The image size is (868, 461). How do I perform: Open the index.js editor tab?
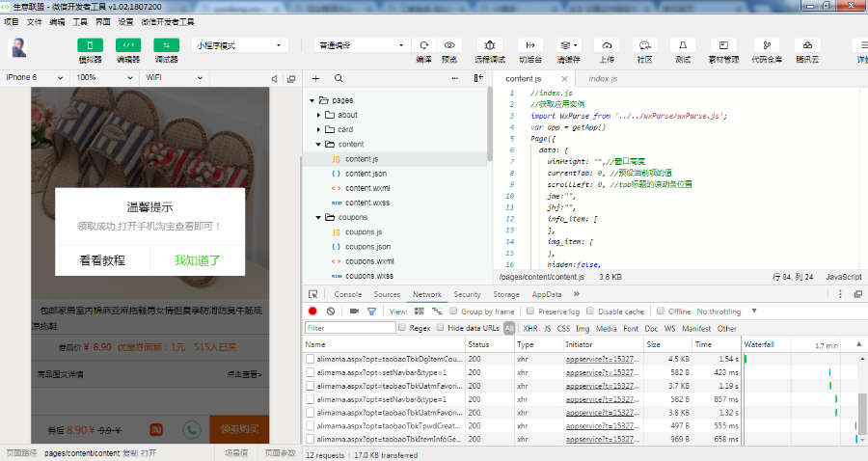tap(602, 78)
